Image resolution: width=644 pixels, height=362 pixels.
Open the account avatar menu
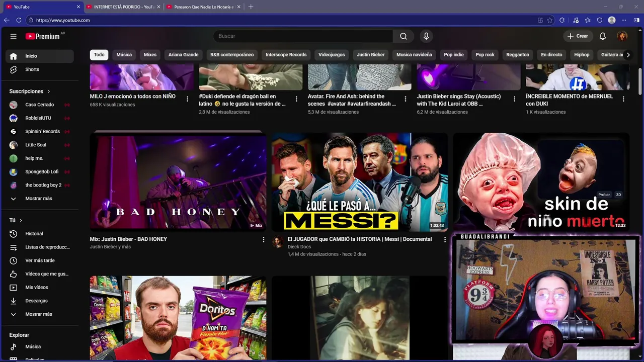(622, 36)
